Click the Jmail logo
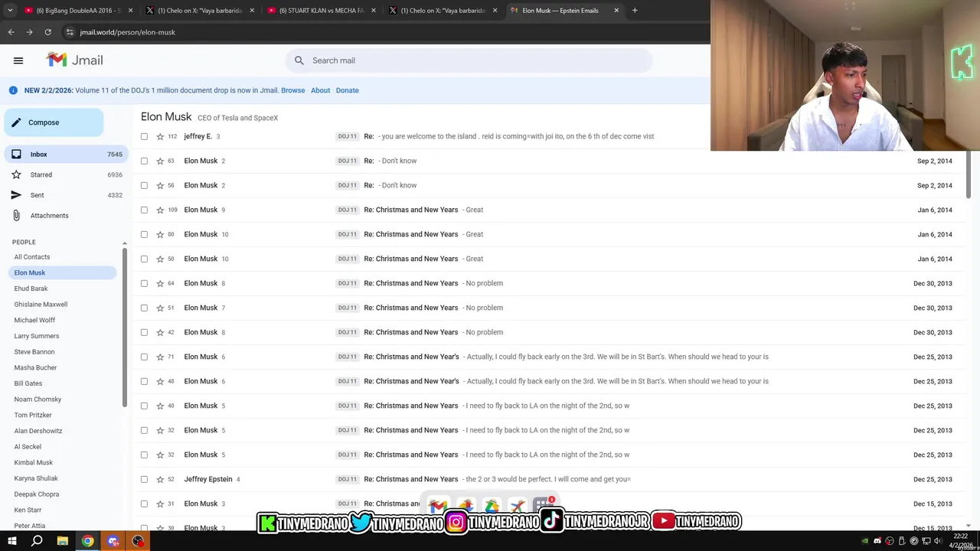 click(74, 60)
